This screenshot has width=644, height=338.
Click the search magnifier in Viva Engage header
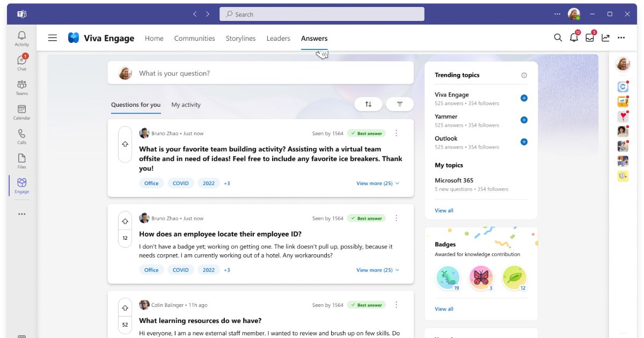(x=558, y=38)
